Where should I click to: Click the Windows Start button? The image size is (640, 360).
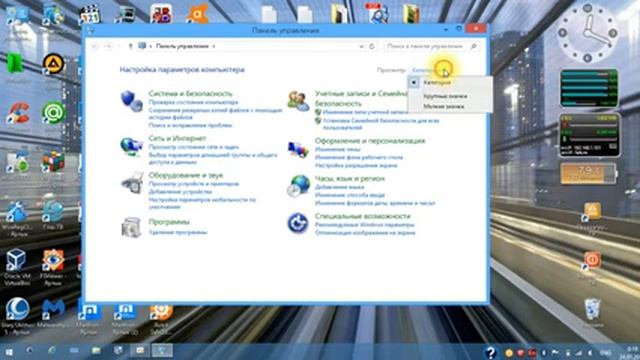coord(8,351)
